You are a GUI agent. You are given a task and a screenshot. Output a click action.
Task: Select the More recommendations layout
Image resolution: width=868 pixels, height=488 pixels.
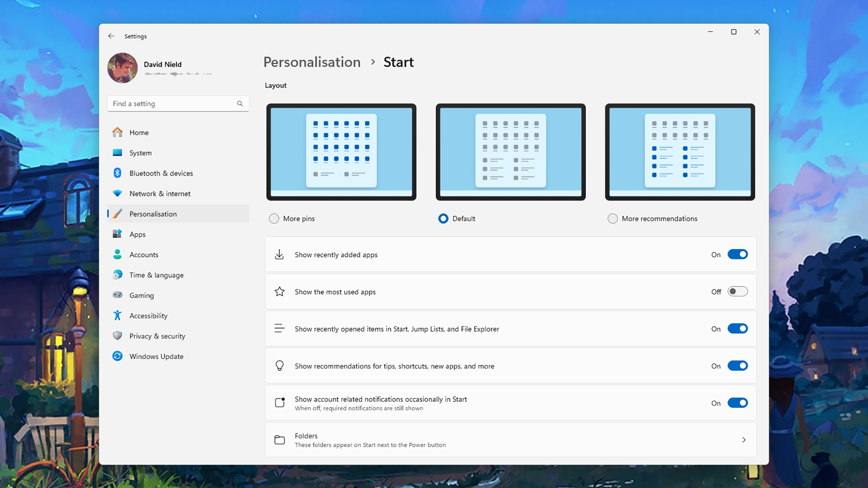pyautogui.click(x=613, y=218)
